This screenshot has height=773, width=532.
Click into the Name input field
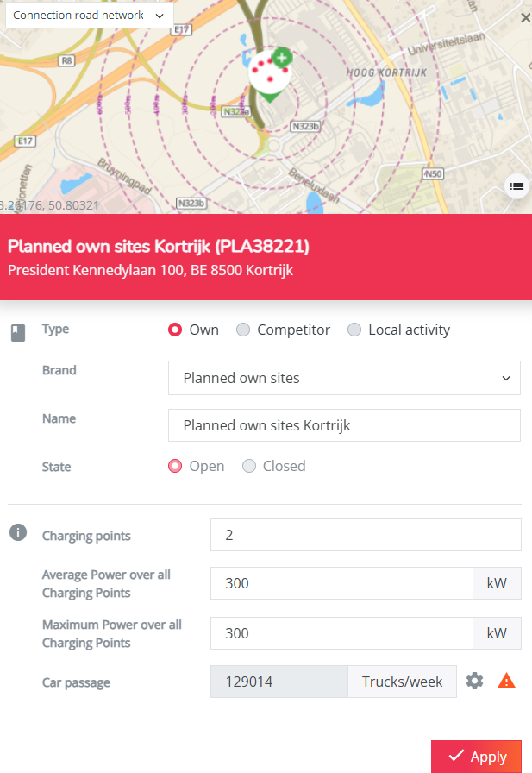(x=344, y=425)
